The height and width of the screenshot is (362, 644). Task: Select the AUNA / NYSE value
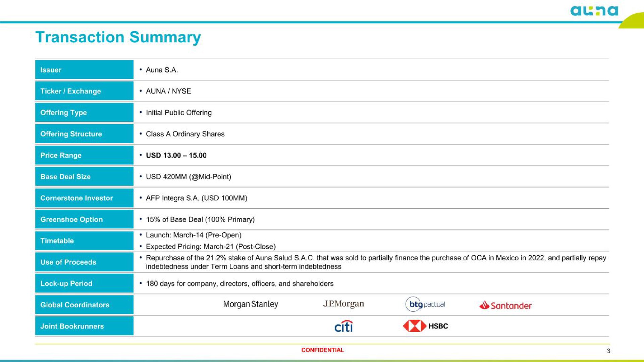pyautogui.click(x=168, y=91)
